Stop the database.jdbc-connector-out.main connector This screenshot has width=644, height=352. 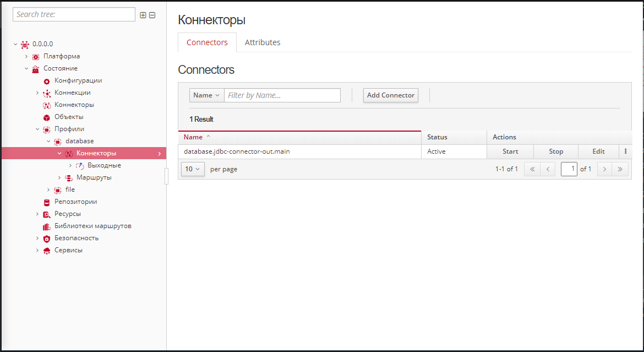pos(555,151)
